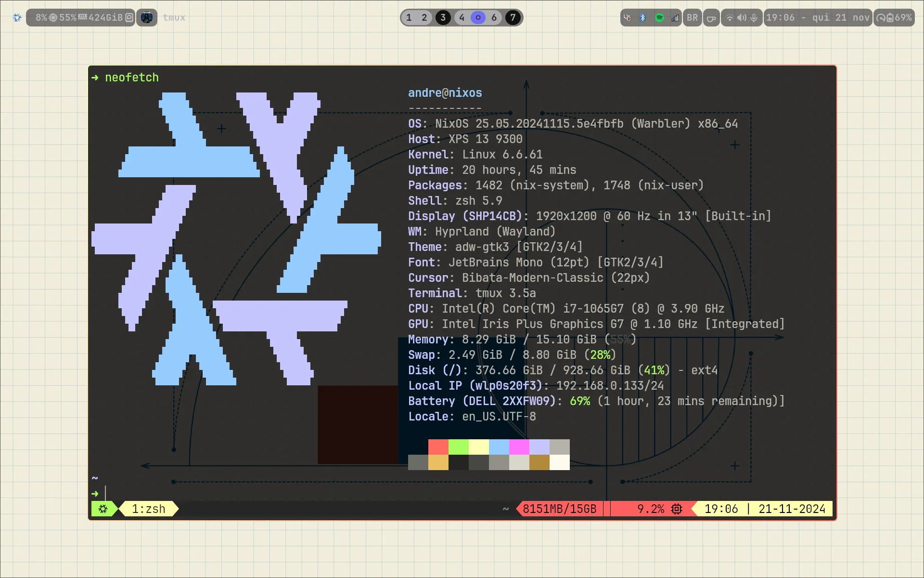Click the green color swatch in neofetch palette
Viewport: 924px width, 578px height.
pos(459,447)
